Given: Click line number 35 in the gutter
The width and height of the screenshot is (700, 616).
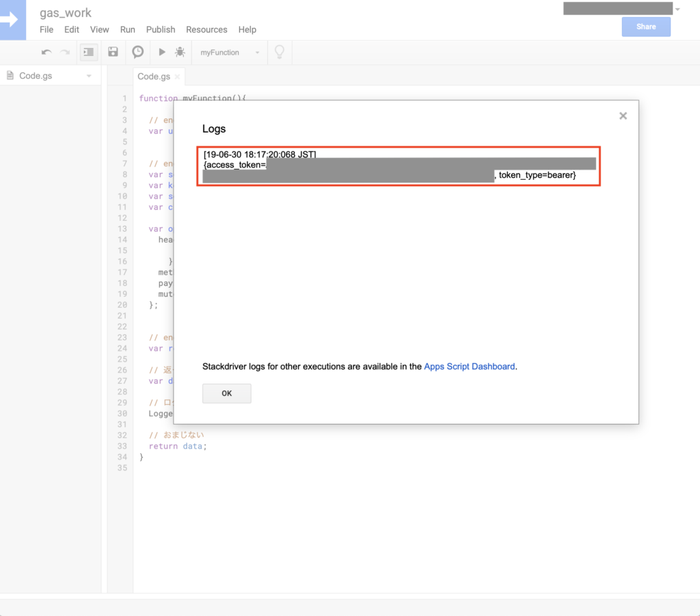Looking at the screenshot, I should click(x=122, y=468).
